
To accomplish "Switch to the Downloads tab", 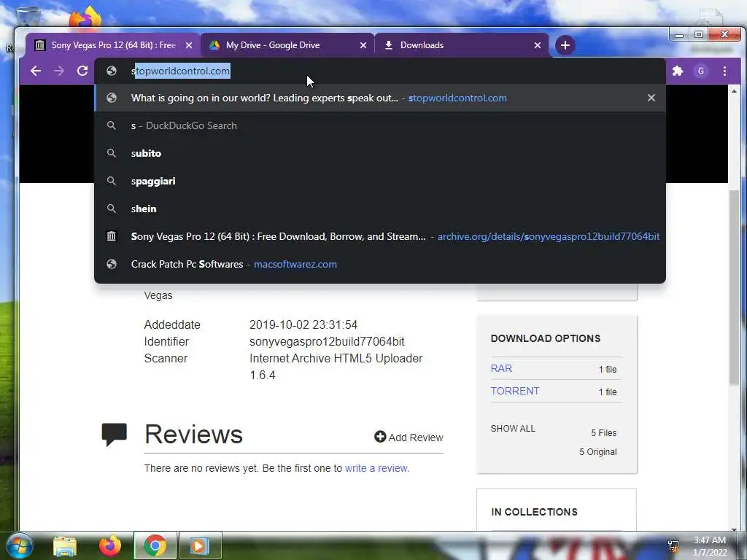I will coord(462,45).
